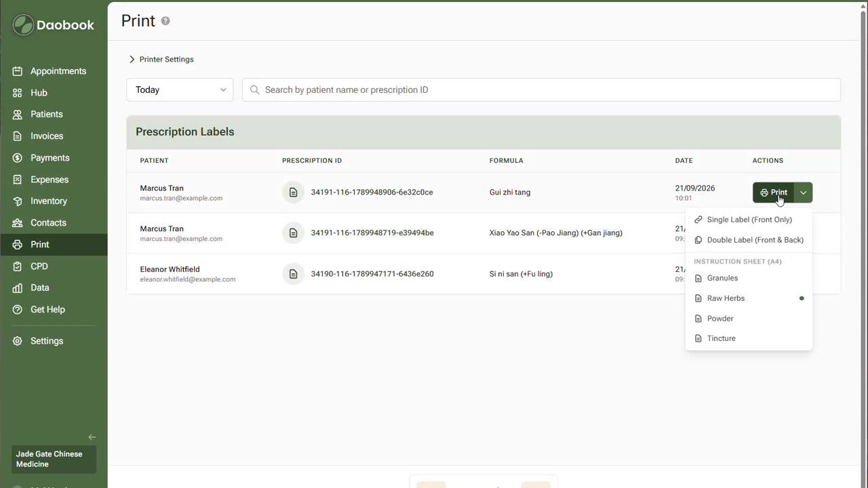Go to the Print page in sidebar

pyautogui.click(x=54, y=245)
